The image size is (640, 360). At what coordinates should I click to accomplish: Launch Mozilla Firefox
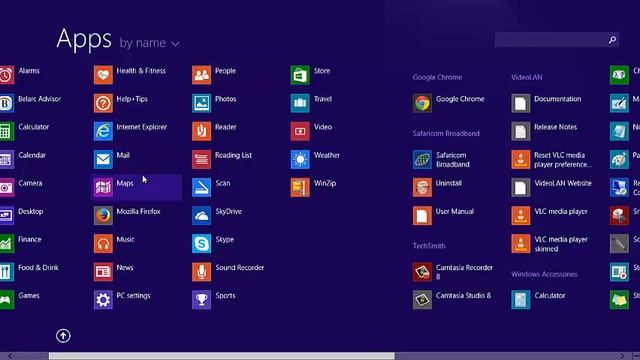(x=127, y=216)
